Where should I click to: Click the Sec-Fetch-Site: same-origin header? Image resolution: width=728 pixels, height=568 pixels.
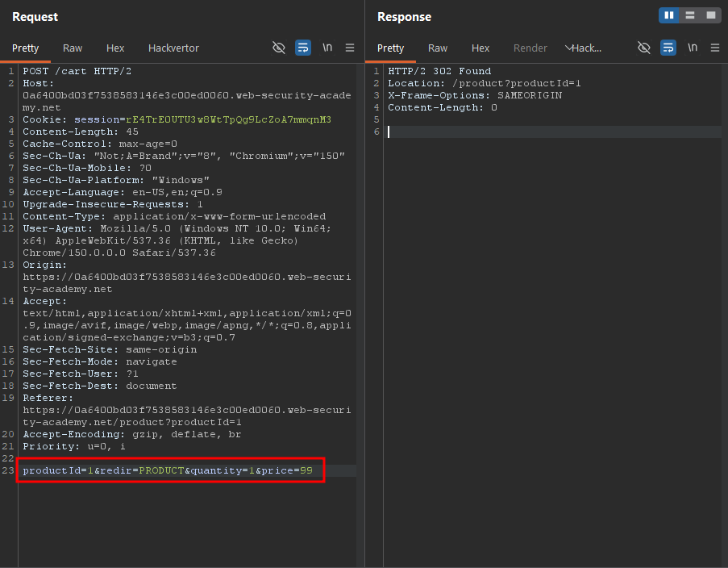(x=110, y=349)
